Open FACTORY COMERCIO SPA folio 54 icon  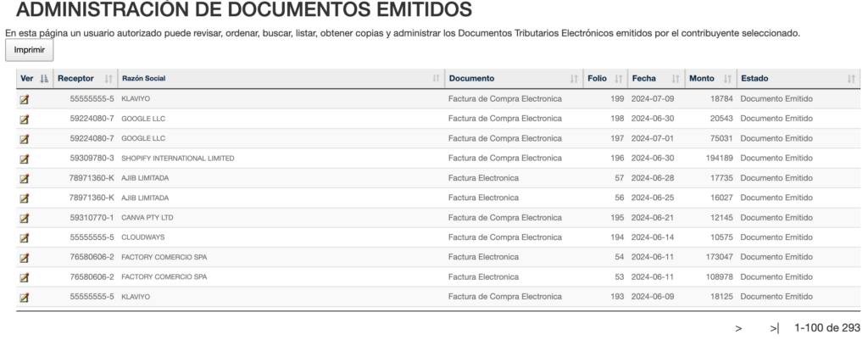pos(24,258)
